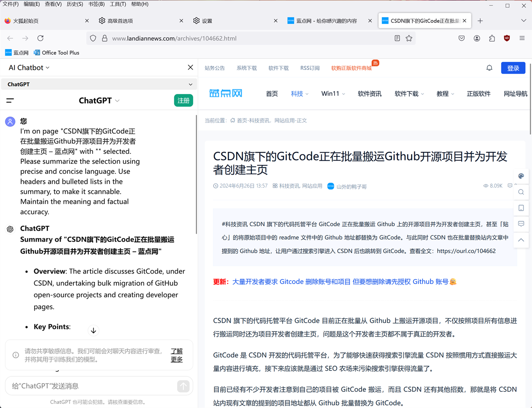Go to 首页 in main navigation
This screenshot has height=408, width=532.
[272, 94]
